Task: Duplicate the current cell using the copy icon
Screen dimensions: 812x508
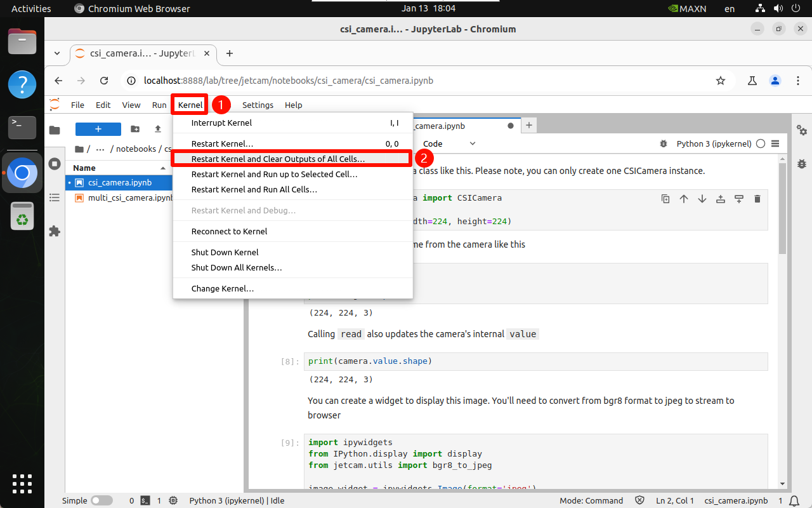Action: pos(665,199)
